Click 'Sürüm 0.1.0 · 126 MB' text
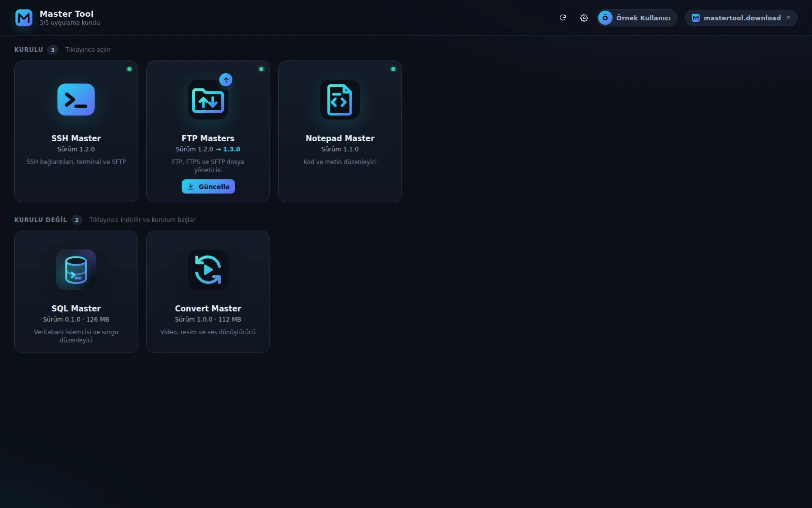The image size is (812, 508). (x=76, y=320)
